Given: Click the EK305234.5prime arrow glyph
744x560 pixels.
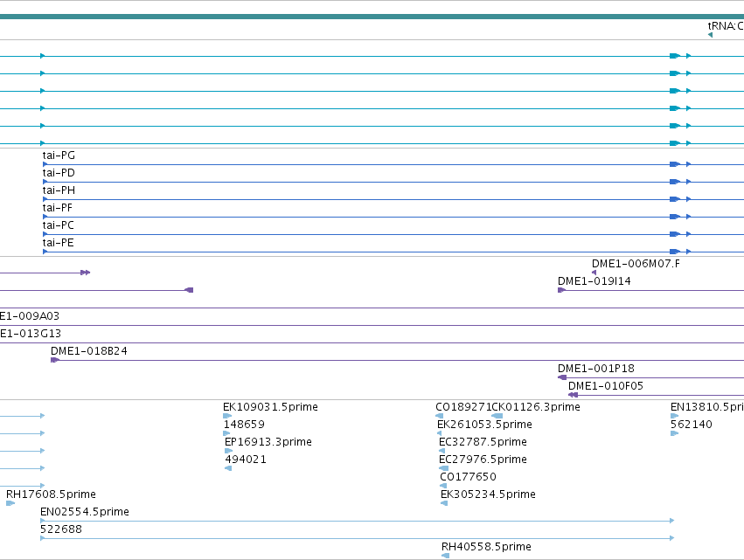Looking at the screenshot, I should 444,503.
